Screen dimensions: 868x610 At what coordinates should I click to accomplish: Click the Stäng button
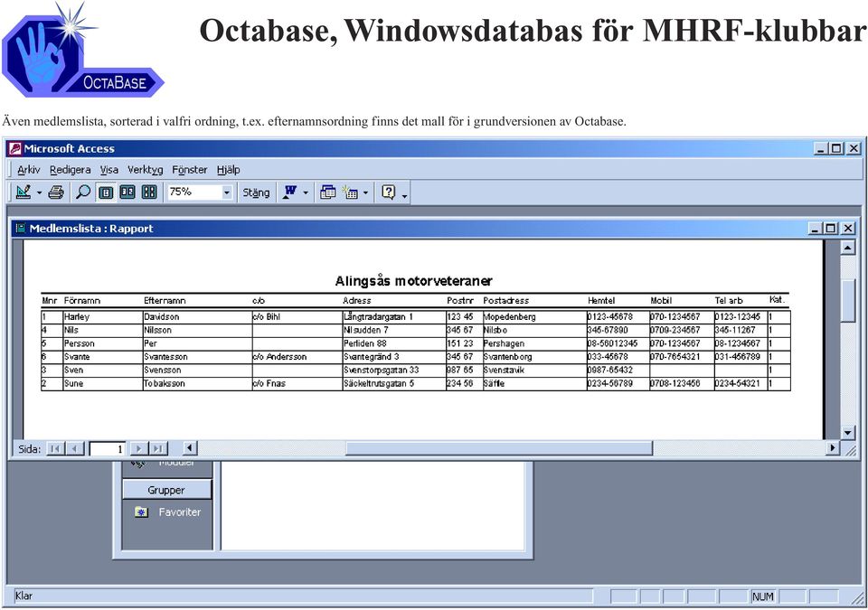tap(256, 192)
